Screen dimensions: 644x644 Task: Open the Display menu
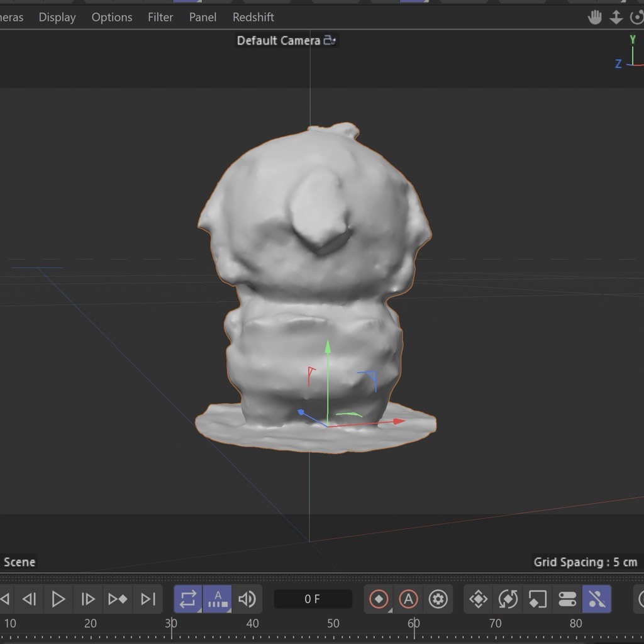coord(57,18)
